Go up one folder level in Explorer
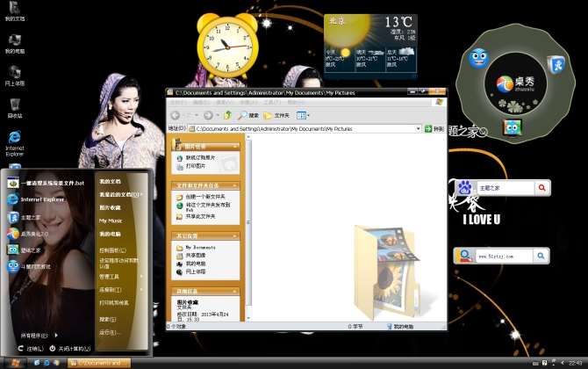The width and height of the screenshot is (588, 369). [227, 115]
